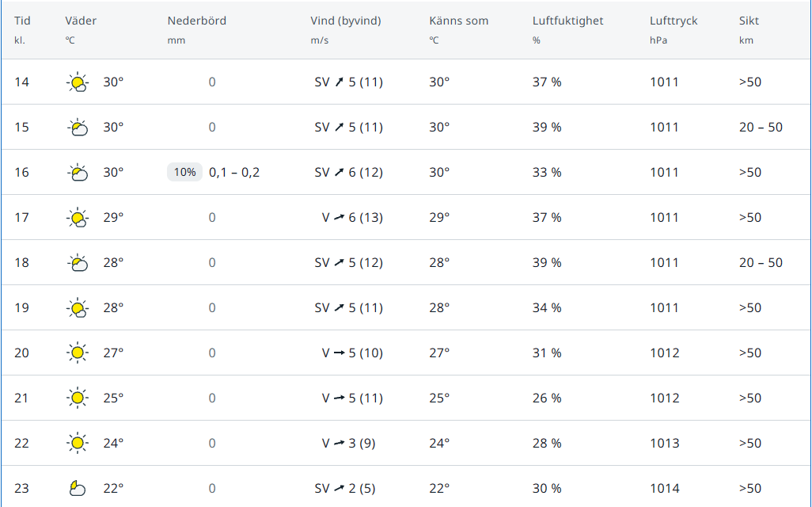Image resolution: width=812 pixels, height=507 pixels.
Task: Click the Känns som column header
Action: point(458,21)
